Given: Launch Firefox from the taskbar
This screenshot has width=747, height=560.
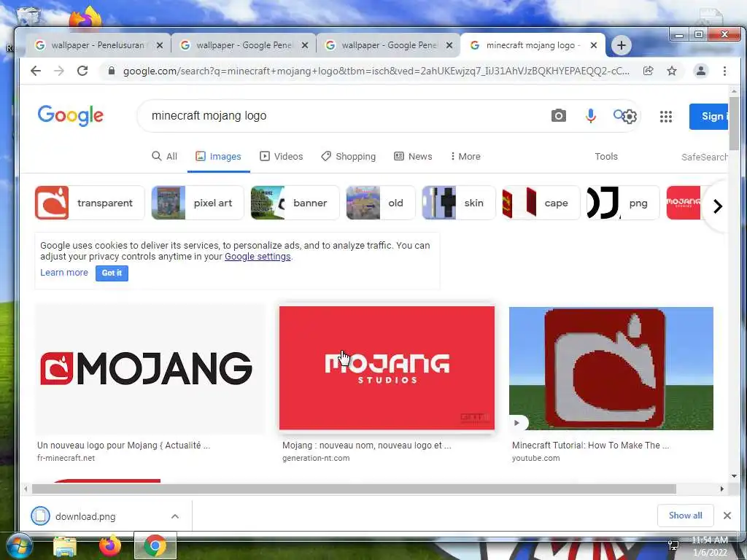Looking at the screenshot, I should pyautogui.click(x=110, y=546).
